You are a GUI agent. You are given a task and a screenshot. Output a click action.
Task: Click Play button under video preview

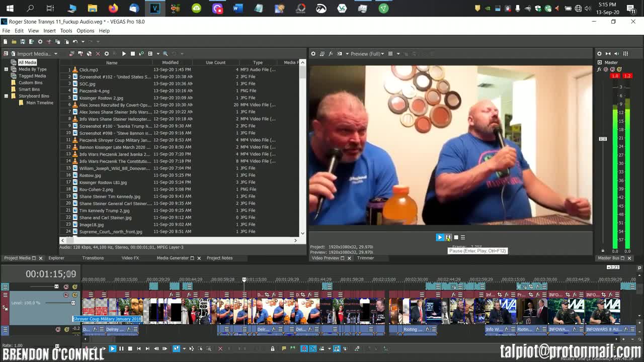point(440,237)
